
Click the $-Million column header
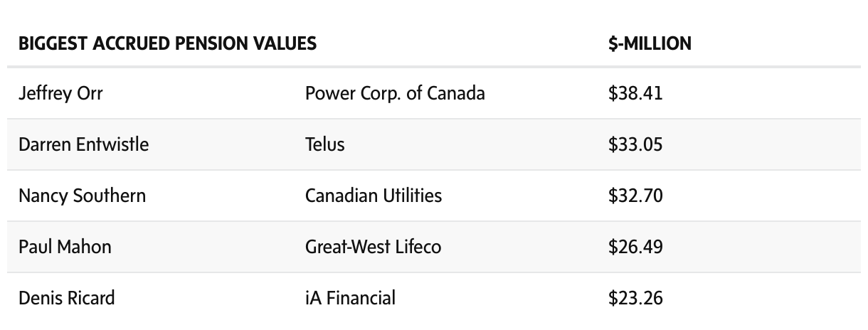click(650, 43)
